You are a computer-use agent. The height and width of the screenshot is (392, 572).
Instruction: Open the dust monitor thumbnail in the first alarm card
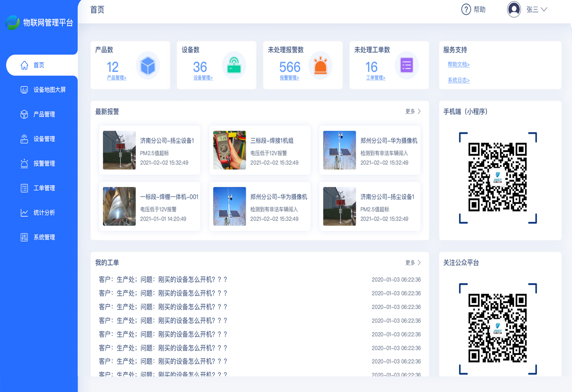pos(119,150)
